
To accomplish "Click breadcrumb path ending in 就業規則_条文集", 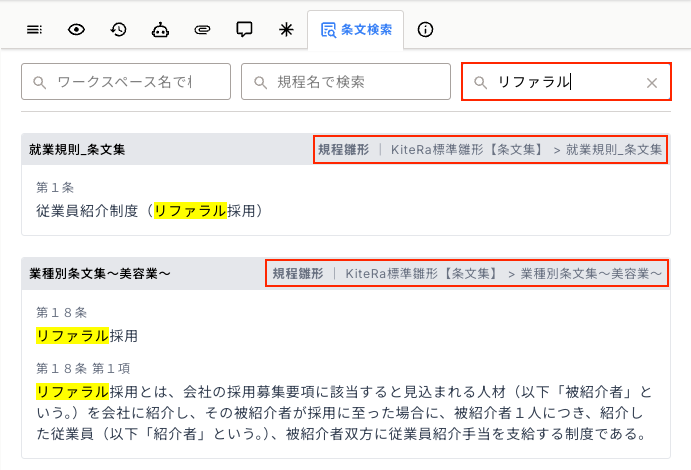I will coord(490,150).
